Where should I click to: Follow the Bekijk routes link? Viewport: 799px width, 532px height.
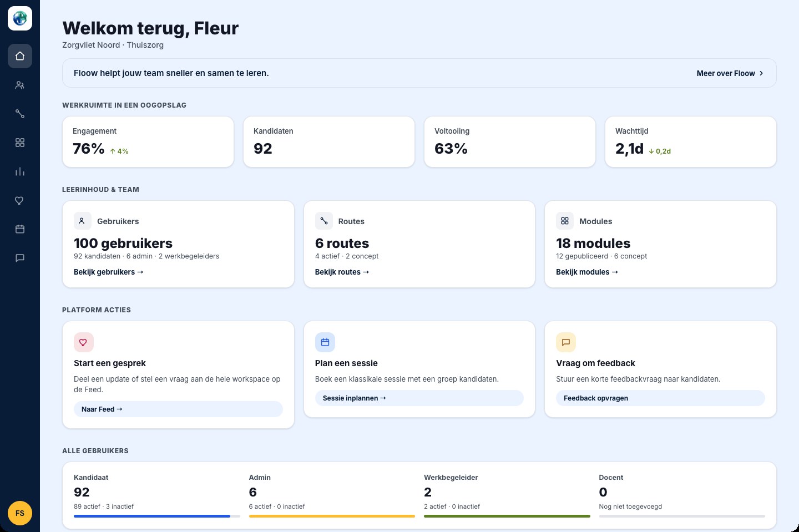[x=342, y=272]
